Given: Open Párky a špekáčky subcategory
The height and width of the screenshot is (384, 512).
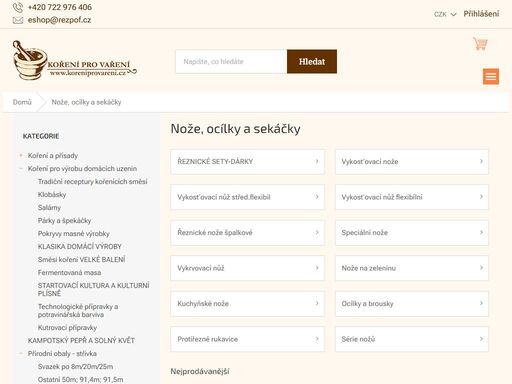Looking at the screenshot, I should (x=64, y=221).
